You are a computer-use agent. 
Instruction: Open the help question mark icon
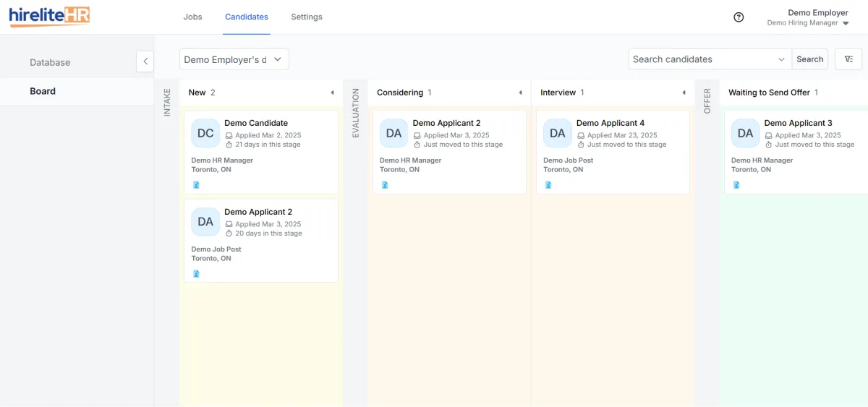(739, 17)
